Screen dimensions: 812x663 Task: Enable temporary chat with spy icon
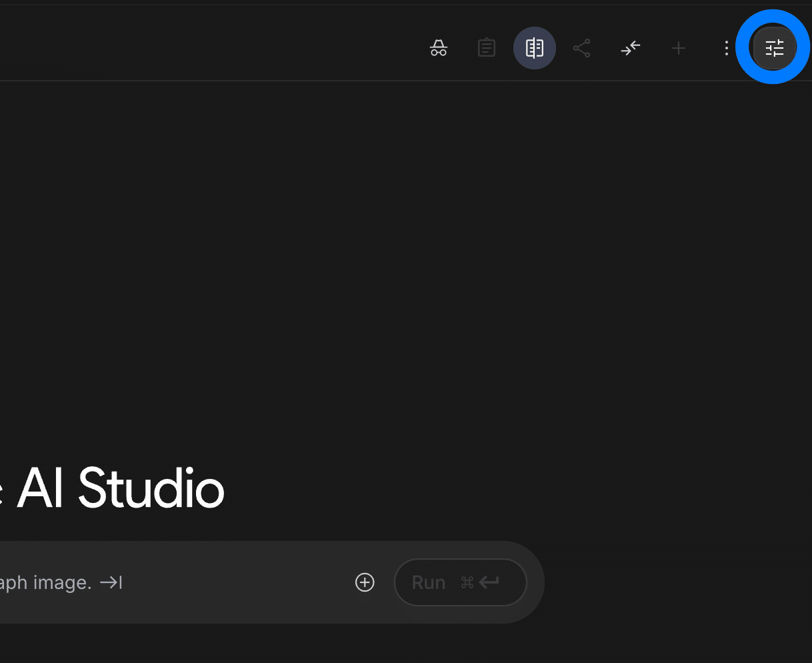coord(439,48)
